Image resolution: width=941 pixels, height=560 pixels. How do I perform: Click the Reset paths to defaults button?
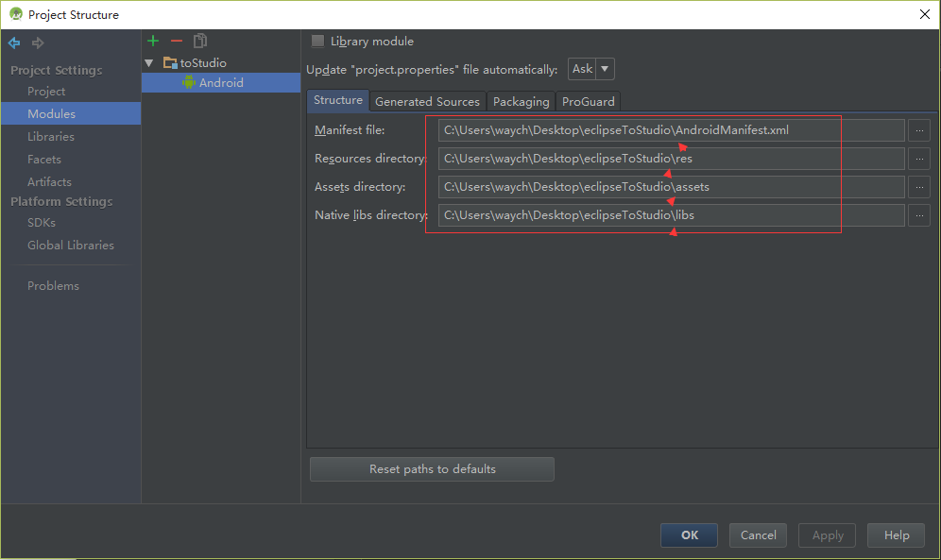coord(432,468)
